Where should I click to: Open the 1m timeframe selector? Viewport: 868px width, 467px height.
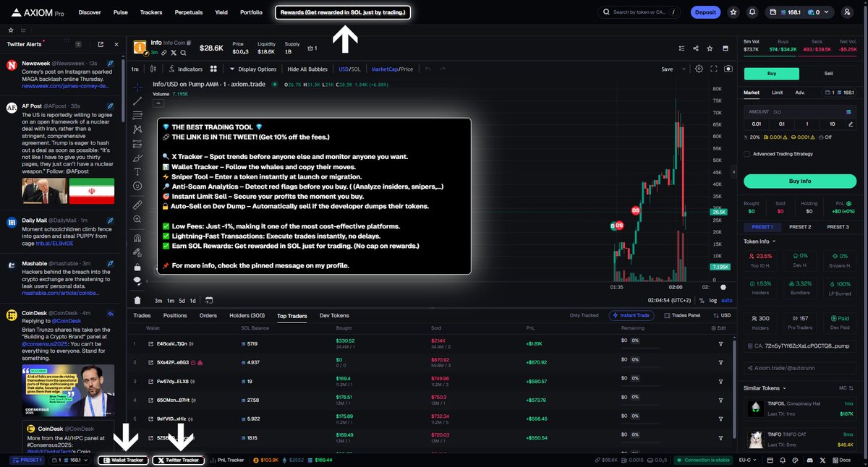(135, 69)
